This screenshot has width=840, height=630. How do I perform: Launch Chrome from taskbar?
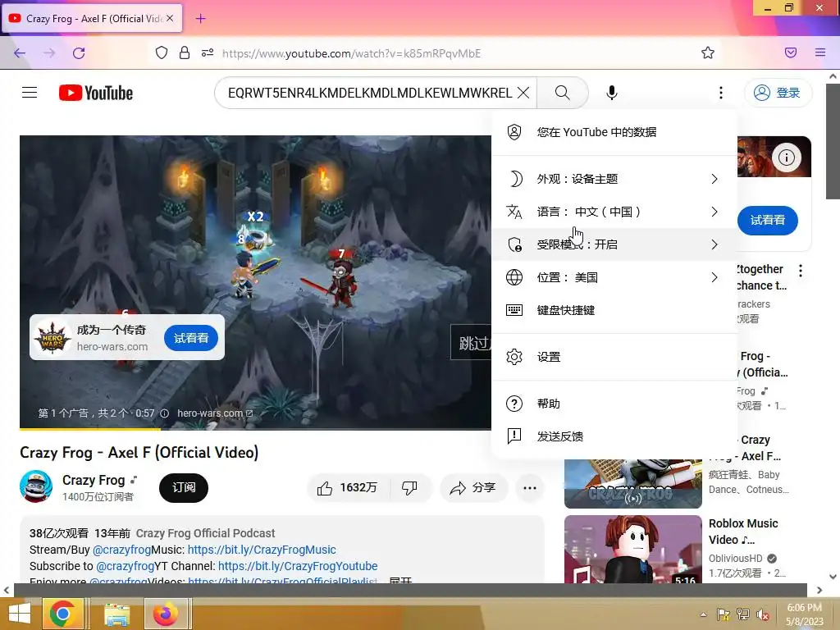click(x=63, y=614)
